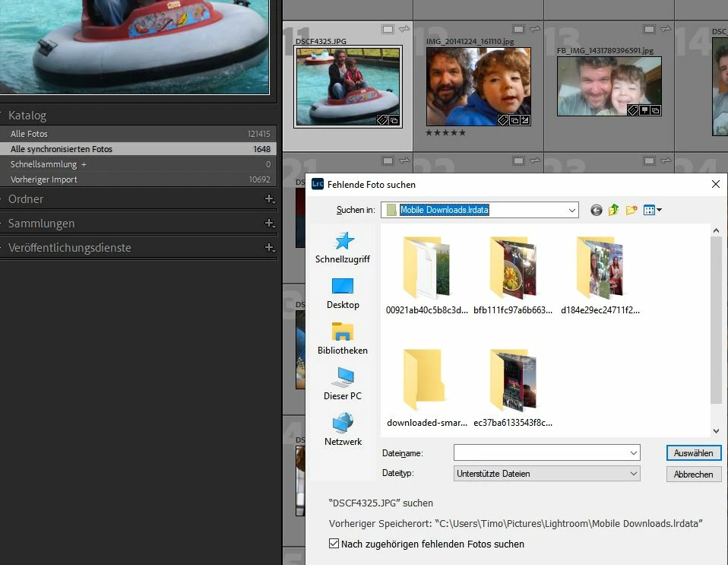Select the IMG_20141224_161110.jpg grid thumbnail
This screenshot has height=565, width=728.
[479, 87]
